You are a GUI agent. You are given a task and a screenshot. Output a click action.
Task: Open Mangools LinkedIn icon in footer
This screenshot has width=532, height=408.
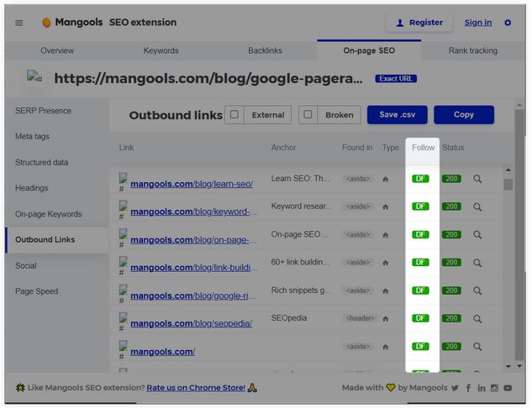tap(481, 388)
